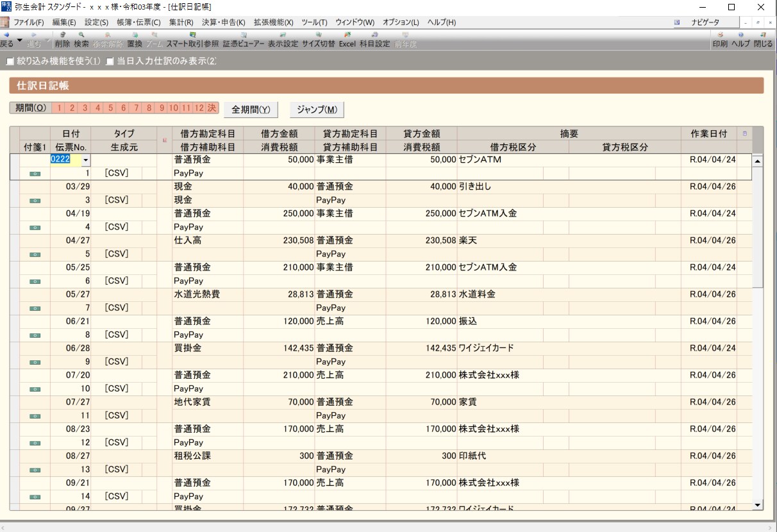Export with the Excel toolbar icon
This screenshot has width=777, height=532.
[x=347, y=40]
